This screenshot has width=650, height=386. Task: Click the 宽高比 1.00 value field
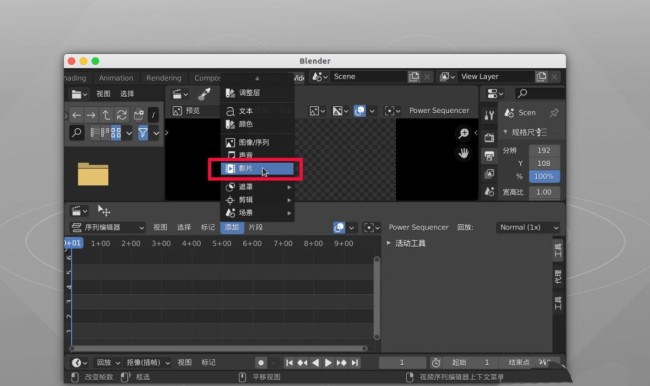(x=544, y=192)
